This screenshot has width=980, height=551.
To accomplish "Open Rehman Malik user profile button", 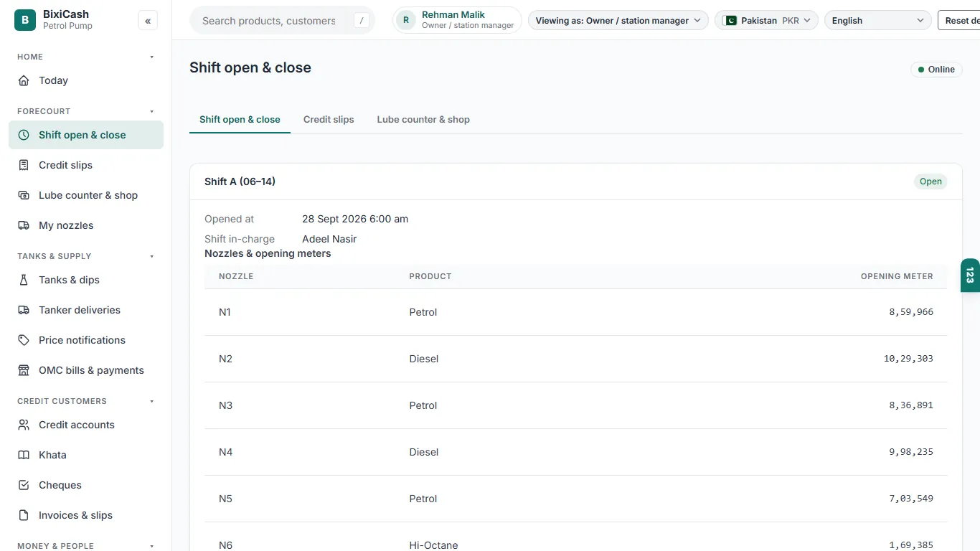I will pyautogui.click(x=458, y=20).
